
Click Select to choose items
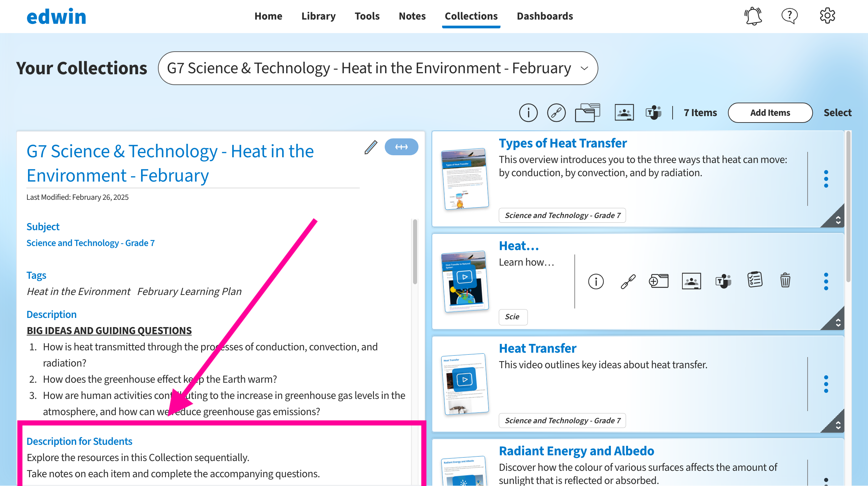[838, 113]
